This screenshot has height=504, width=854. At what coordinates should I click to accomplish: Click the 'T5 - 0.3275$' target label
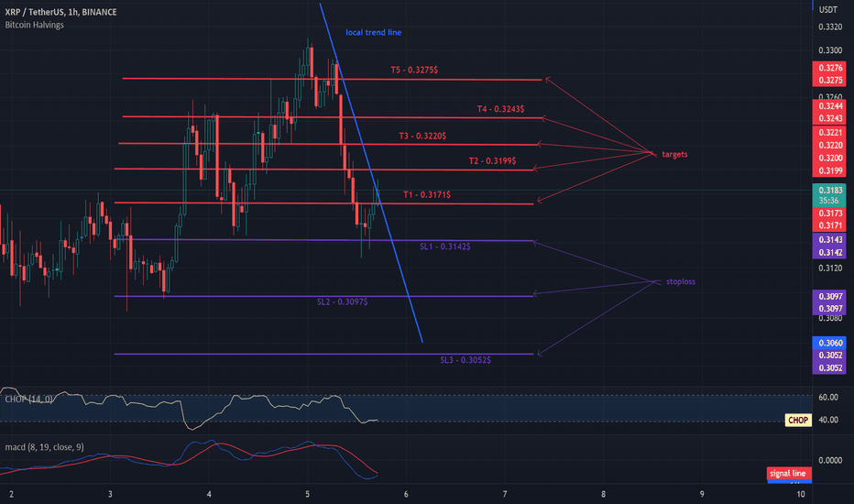click(414, 70)
